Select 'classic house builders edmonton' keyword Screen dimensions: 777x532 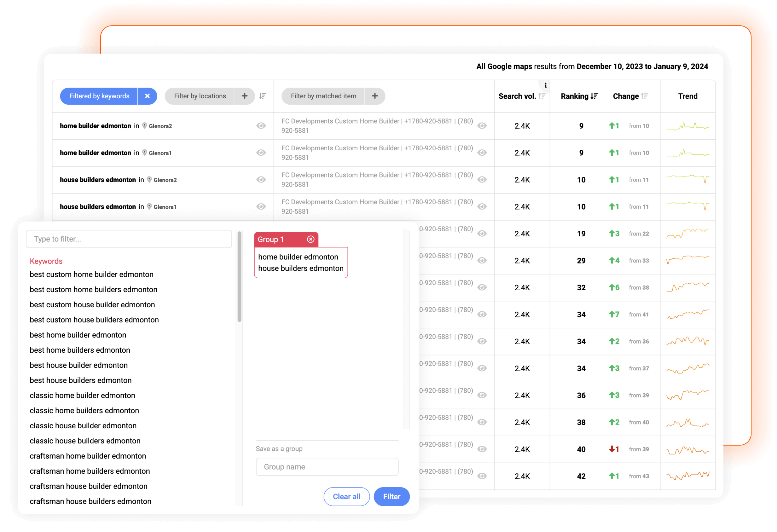pos(85,441)
